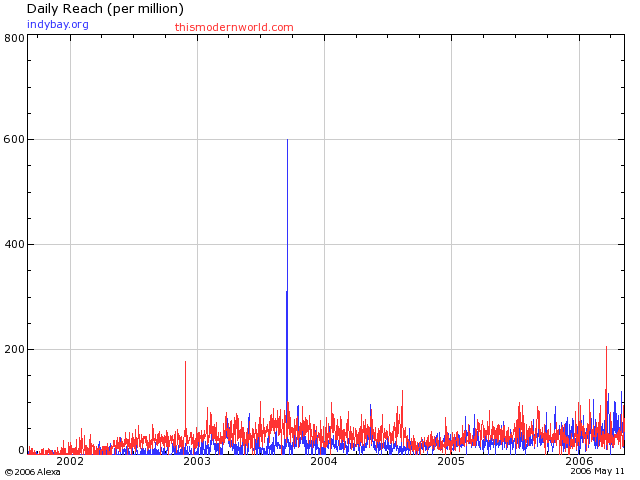Viewport: 640px width, 480px height.
Task: Select the 800 y-axis label
Action: (x=14, y=38)
